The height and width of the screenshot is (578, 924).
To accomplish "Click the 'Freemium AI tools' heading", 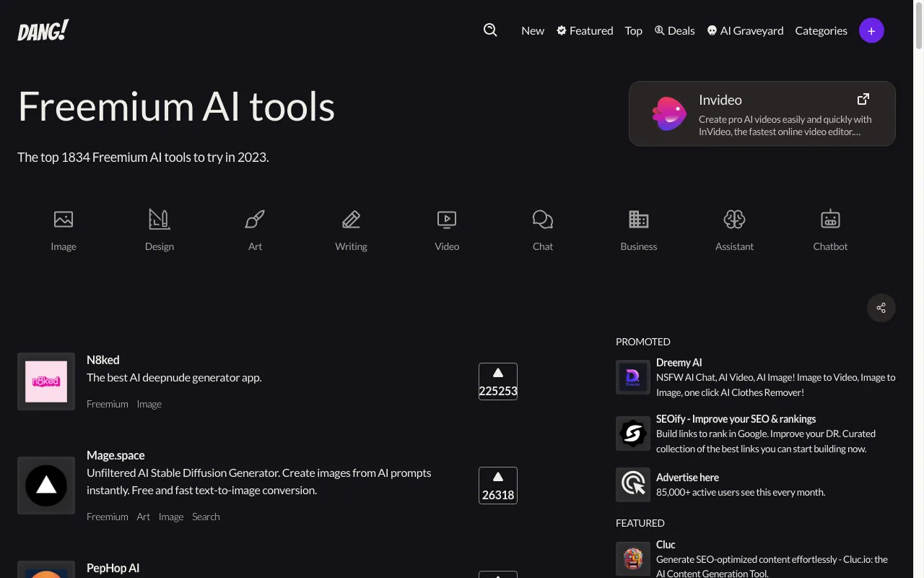I will point(176,106).
